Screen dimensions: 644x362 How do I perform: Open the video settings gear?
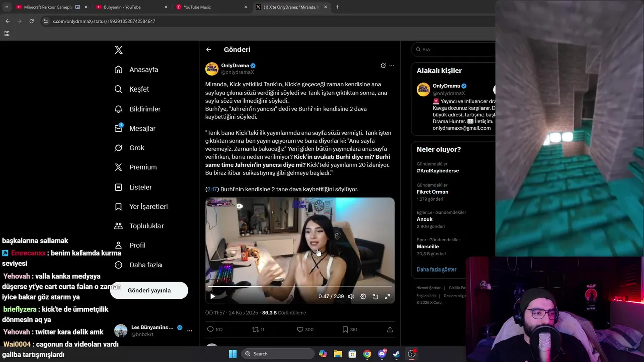click(363, 296)
